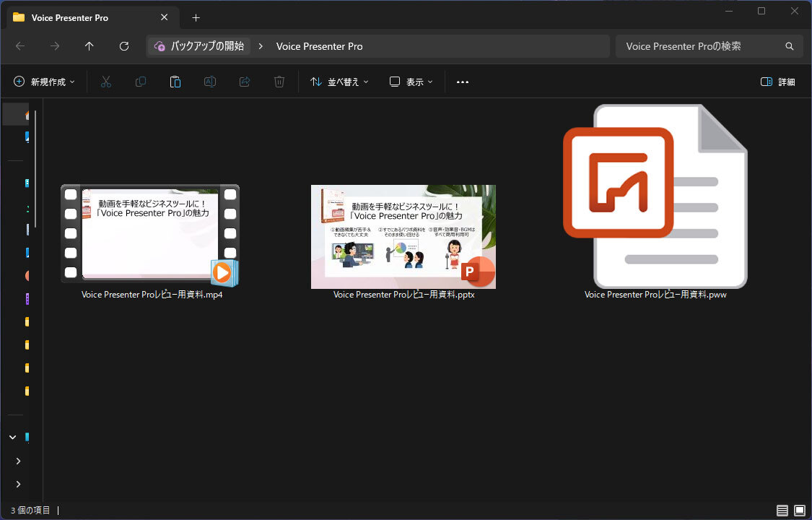812x520 pixels.
Task: Click the Cut scissors icon
Action: [106, 82]
